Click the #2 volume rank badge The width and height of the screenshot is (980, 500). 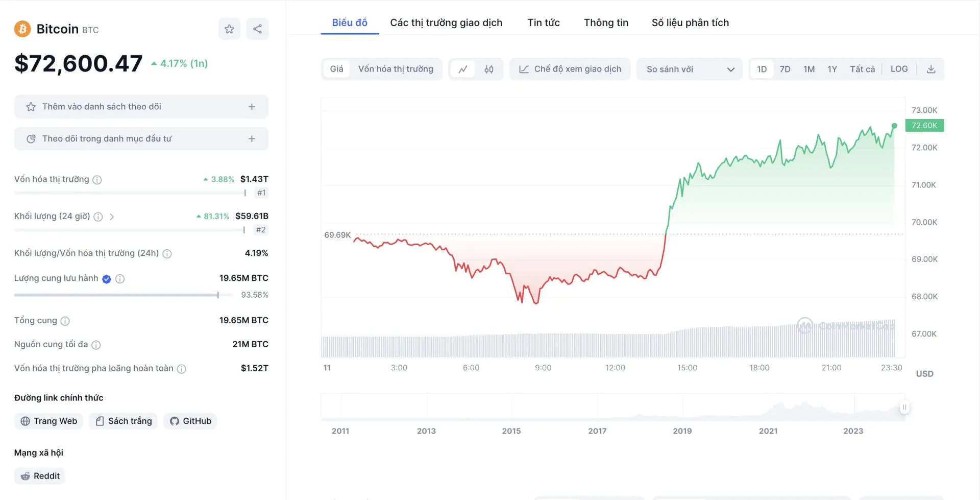(x=261, y=230)
